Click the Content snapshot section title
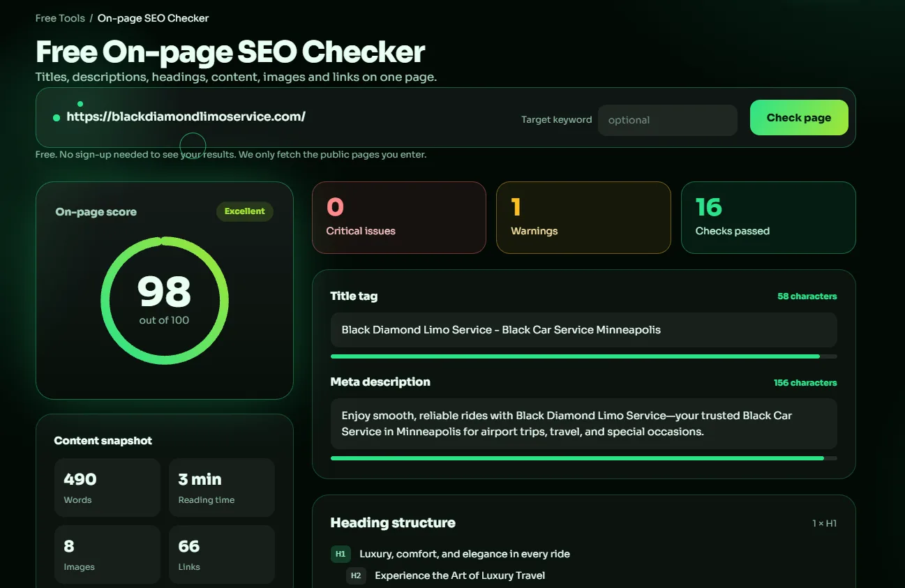 click(x=103, y=441)
